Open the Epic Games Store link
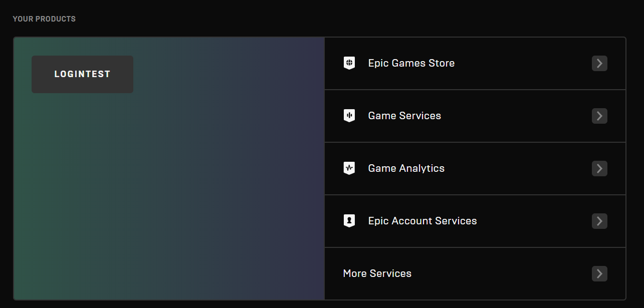Viewport: 644px width, 308px height. (411, 63)
